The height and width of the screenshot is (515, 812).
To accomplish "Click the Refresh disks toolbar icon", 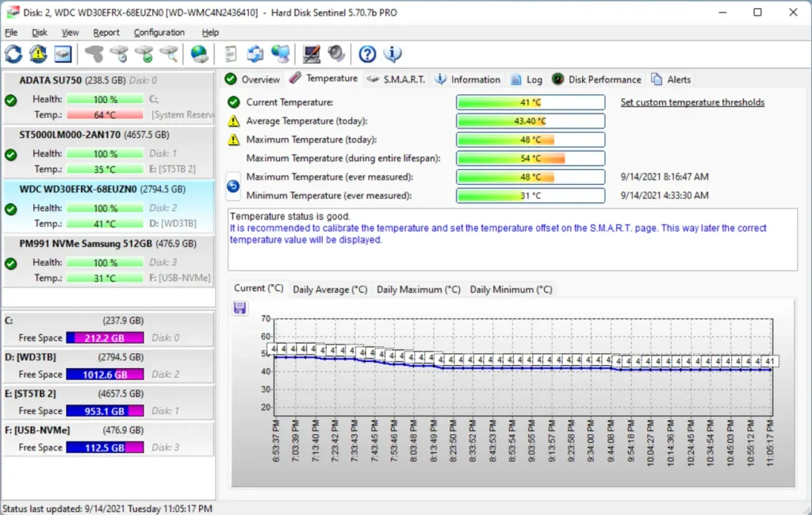I will coord(13,54).
